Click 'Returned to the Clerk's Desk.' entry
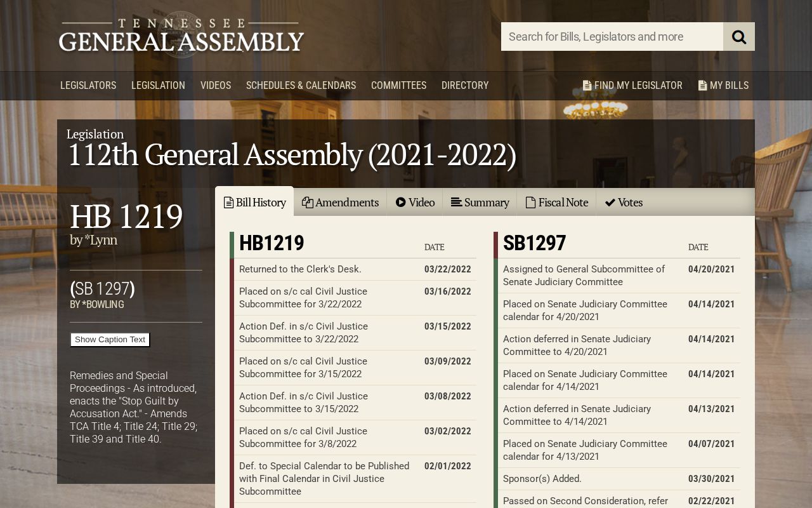Viewport: 812px width, 508px height. pyautogui.click(x=300, y=269)
